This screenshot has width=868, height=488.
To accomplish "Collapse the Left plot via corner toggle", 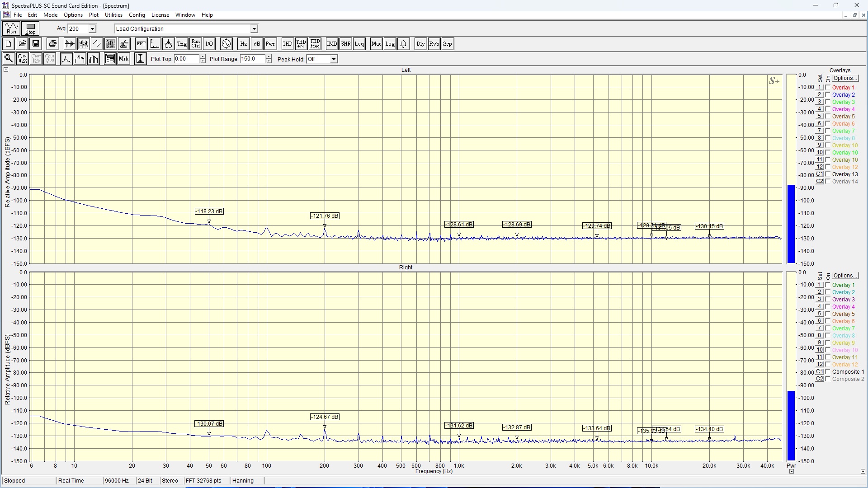I will 6,70.
